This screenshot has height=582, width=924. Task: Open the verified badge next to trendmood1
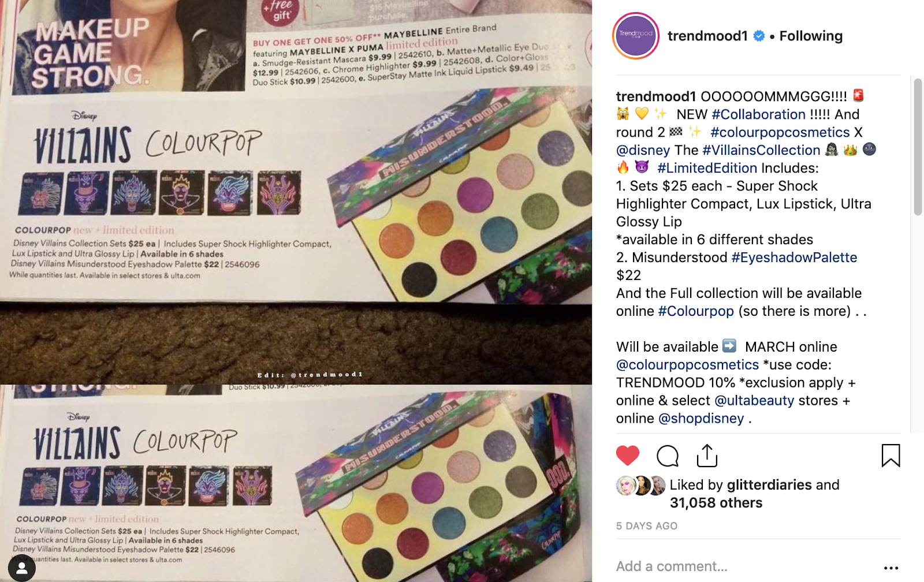(759, 36)
